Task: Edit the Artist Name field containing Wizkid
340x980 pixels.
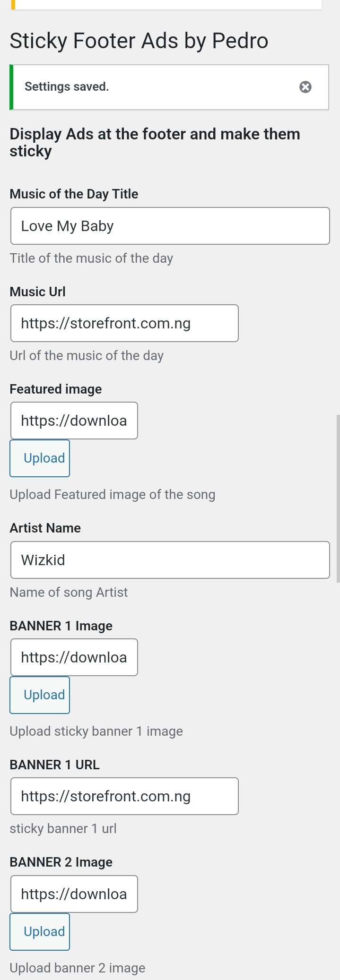Action: 170,560
